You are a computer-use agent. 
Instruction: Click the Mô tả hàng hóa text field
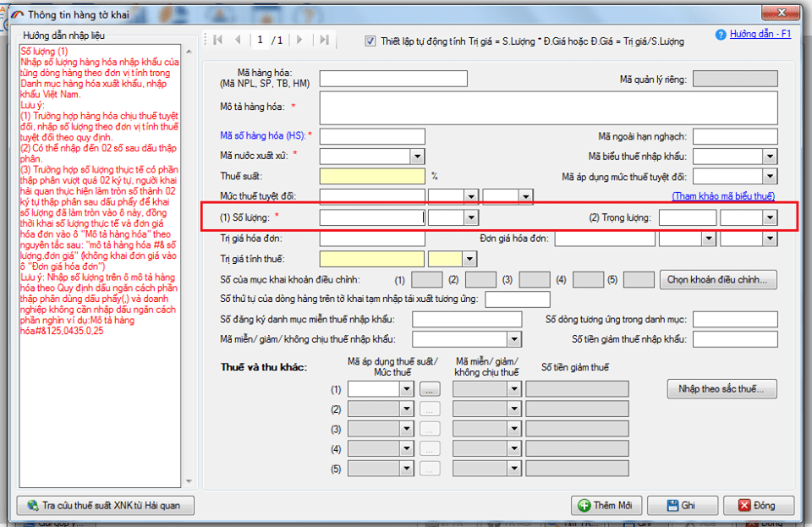(x=548, y=107)
